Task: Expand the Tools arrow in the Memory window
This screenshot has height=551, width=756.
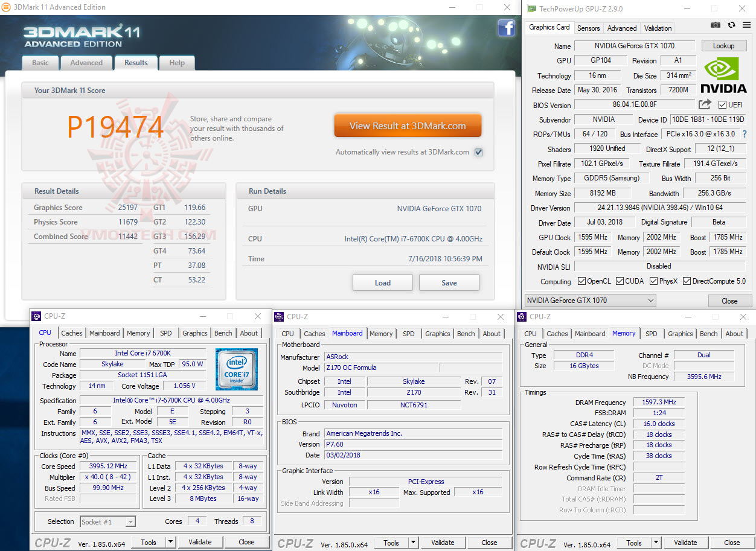Action: pyautogui.click(x=656, y=543)
